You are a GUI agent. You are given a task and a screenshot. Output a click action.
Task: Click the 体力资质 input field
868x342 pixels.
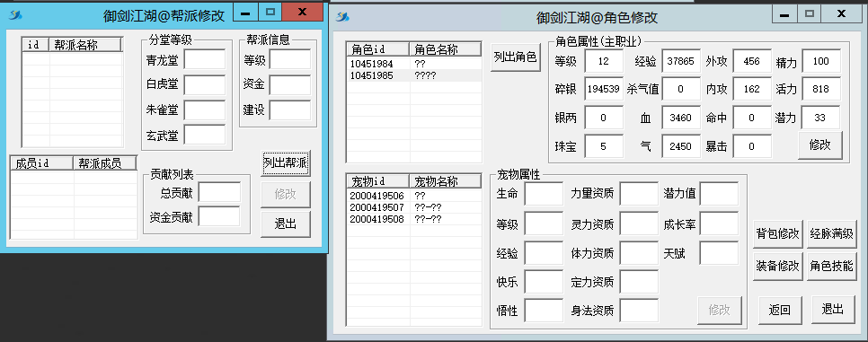click(639, 253)
